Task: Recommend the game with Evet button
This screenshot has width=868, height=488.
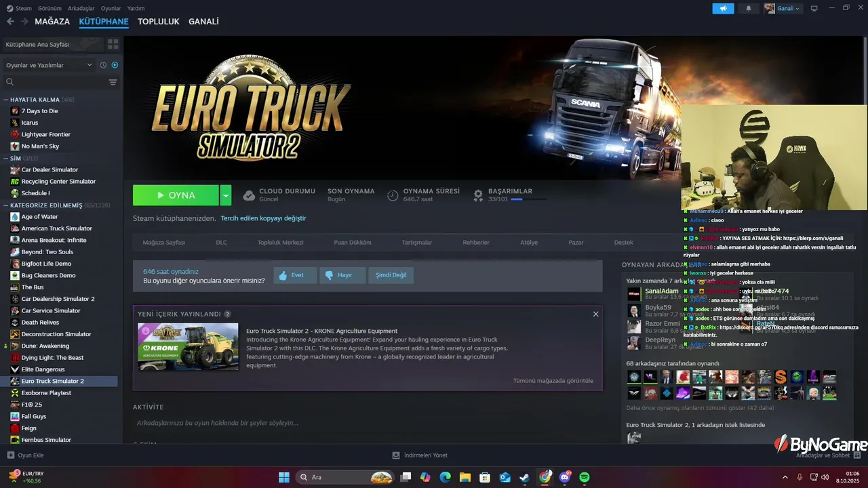Action: [x=295, y=275]
